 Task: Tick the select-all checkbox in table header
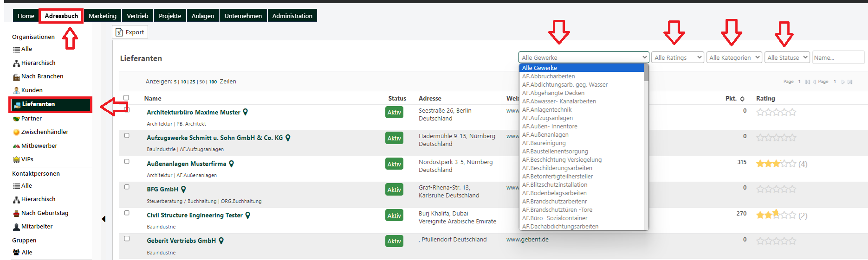click(x=126, y=98)
